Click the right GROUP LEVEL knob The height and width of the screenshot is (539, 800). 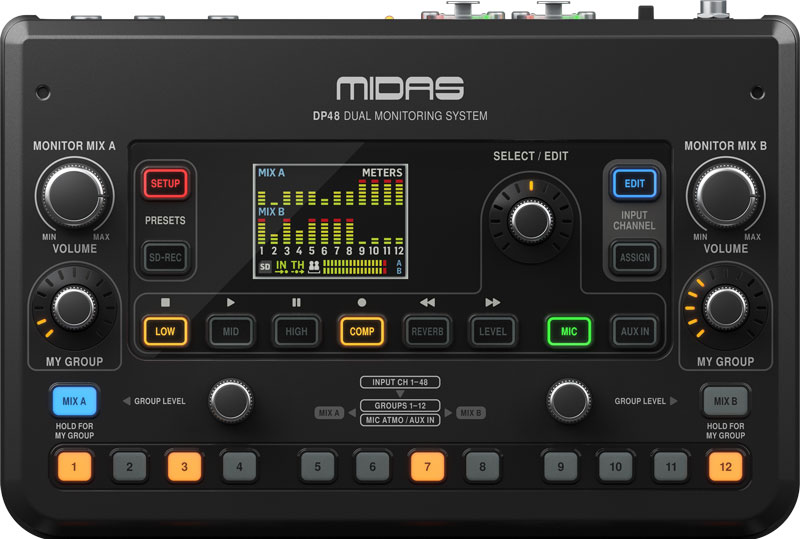tap(569, 401)
